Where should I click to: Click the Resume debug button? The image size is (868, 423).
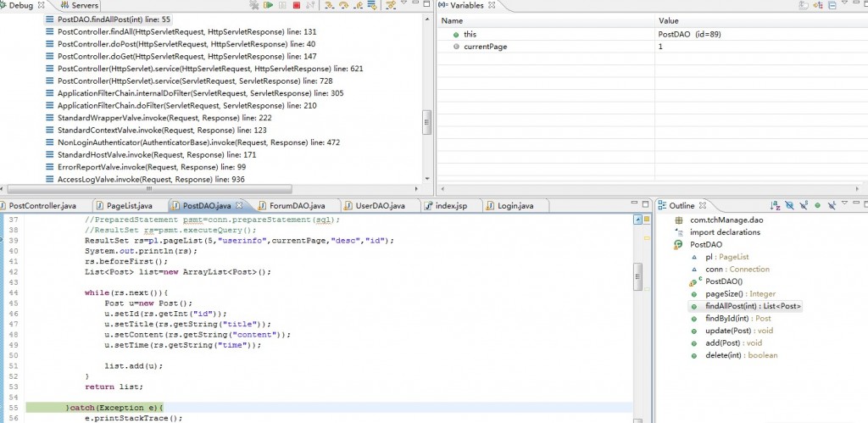point(268,5)
